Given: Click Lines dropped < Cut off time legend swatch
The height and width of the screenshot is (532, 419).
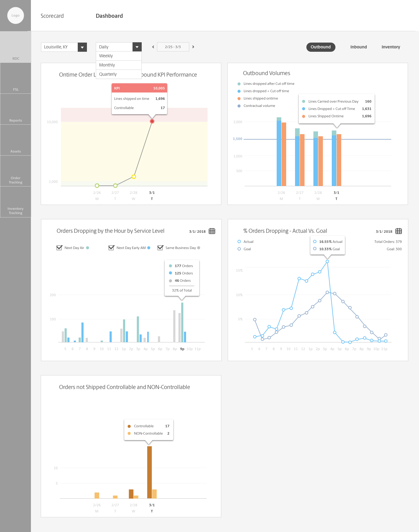Looking at the screenshot, I should click(x=239, y=91).
